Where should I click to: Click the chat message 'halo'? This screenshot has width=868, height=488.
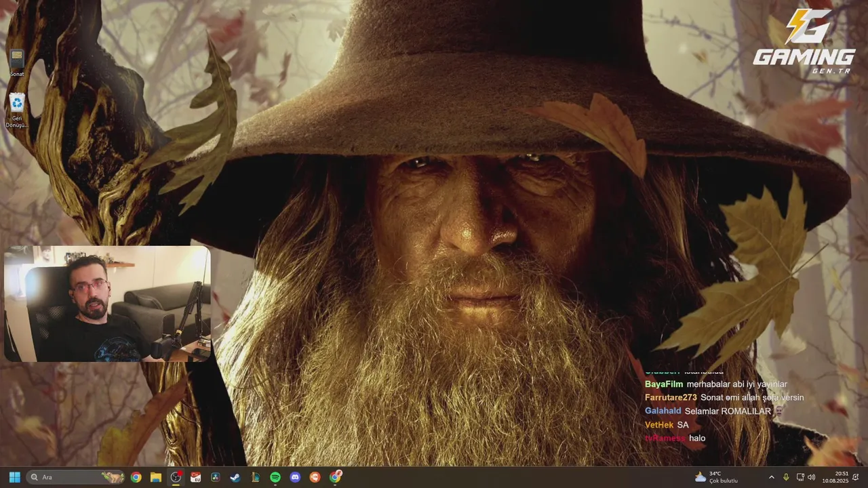pyautogui.click(x=697, y=439)
